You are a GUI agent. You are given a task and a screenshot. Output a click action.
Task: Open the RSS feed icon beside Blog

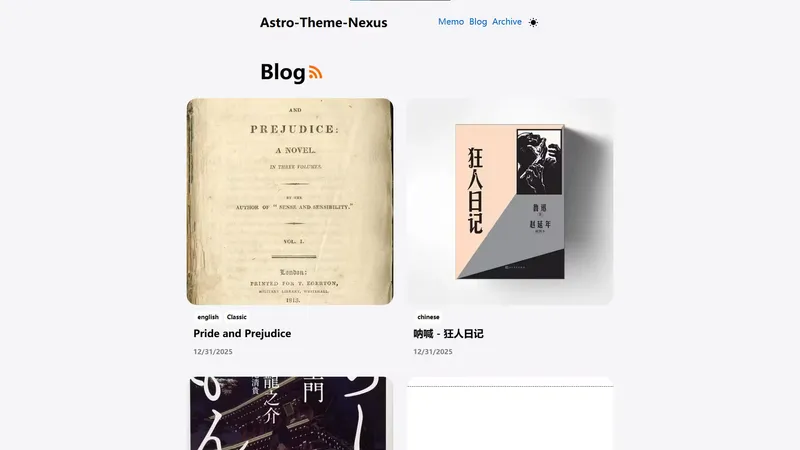[x=315, y=72]
